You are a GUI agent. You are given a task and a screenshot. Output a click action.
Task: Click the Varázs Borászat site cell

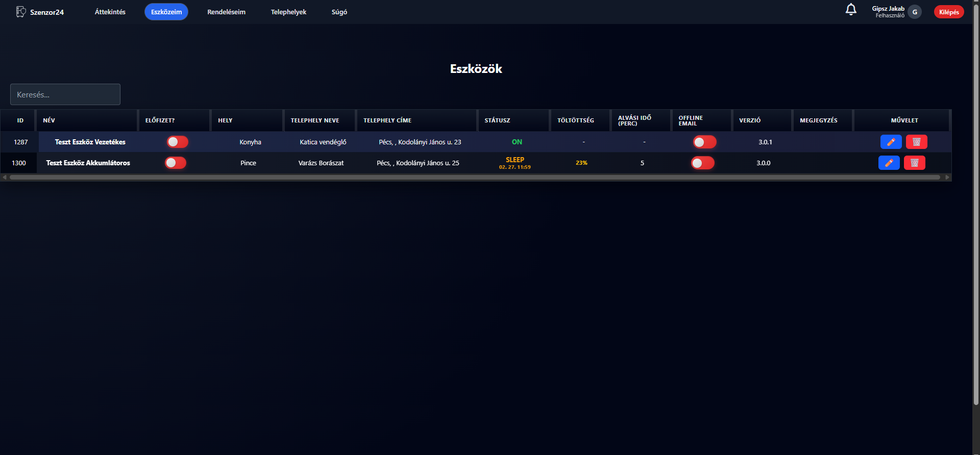[x=321, y=163]
